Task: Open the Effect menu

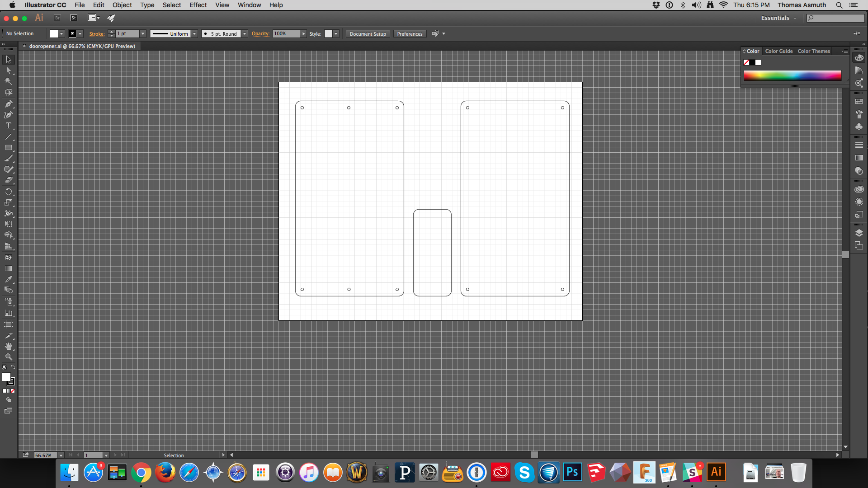Action: pos(198,5)
